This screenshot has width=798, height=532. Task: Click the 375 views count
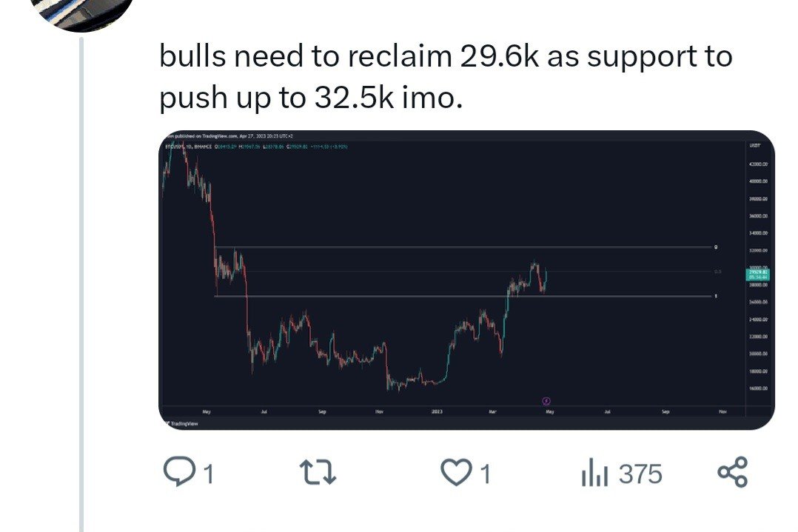pos(640,474)
